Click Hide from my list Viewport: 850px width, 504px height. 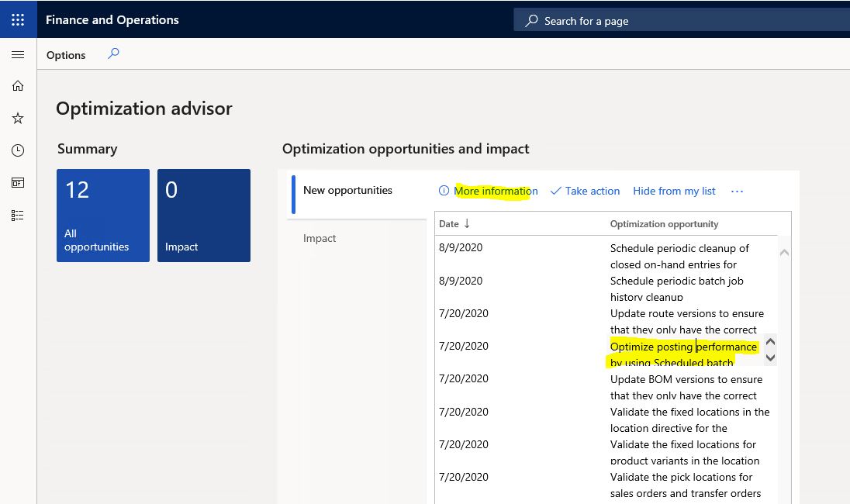pyautogui.click(x=674, y=191)
